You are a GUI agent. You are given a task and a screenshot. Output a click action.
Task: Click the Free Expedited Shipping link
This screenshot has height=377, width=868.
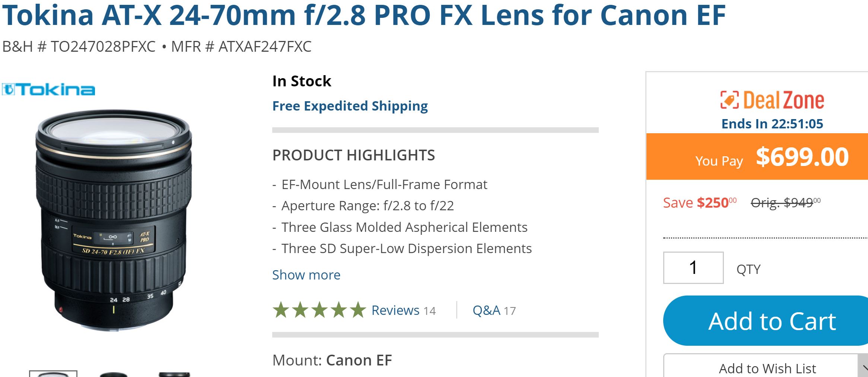click(x=350, y=106)
